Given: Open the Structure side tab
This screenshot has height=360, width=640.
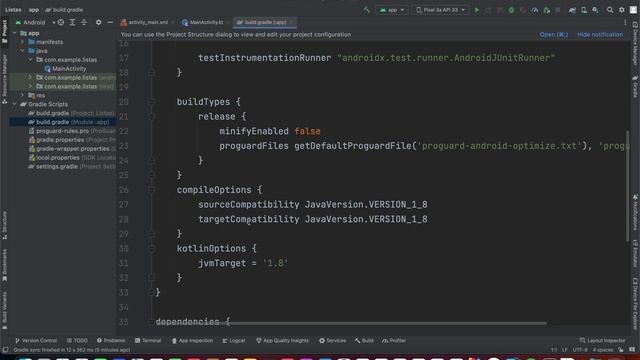Looking at the screenshot, I should point(4,225).
